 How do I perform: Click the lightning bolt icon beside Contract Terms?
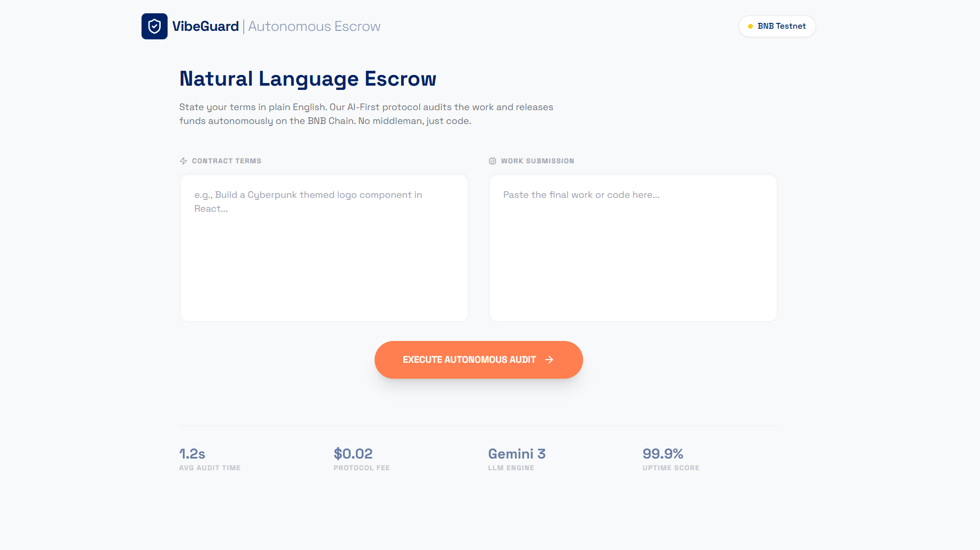point(184,161)
